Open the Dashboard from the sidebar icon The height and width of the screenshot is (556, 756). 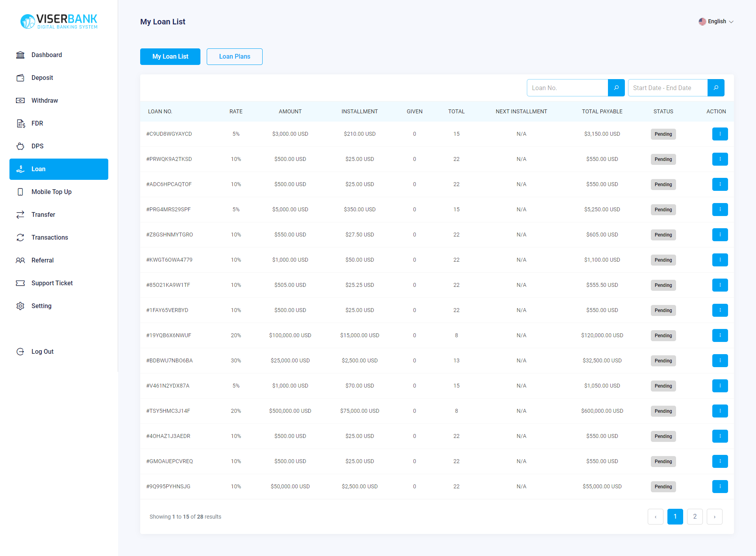20,55
